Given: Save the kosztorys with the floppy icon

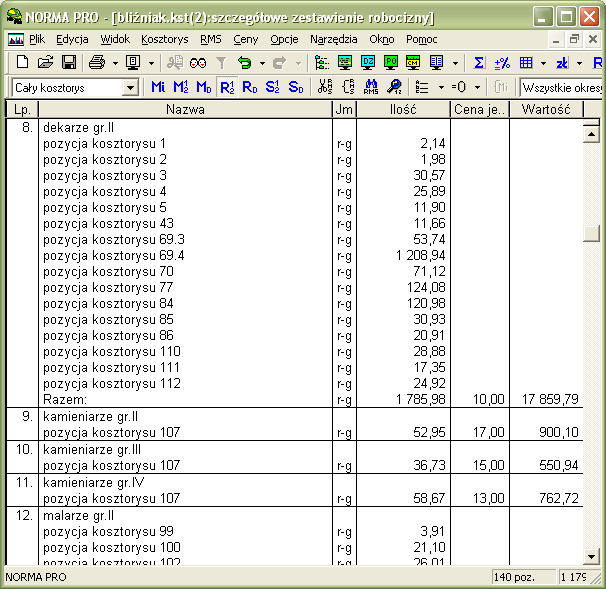Looking at the screenshot, I should tap(69, 62).
